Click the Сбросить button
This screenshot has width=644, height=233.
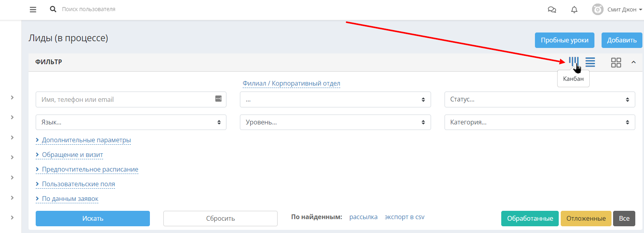pos(220,218)
